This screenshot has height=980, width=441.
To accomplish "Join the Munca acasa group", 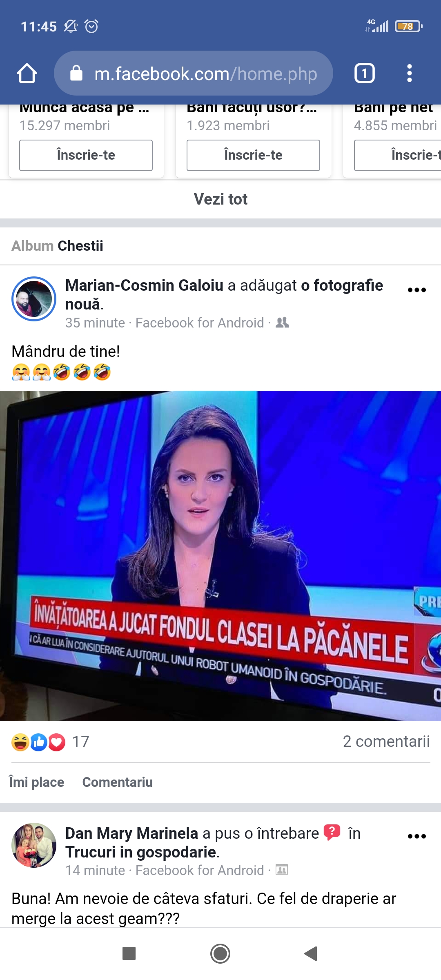I will pos(86,155).
